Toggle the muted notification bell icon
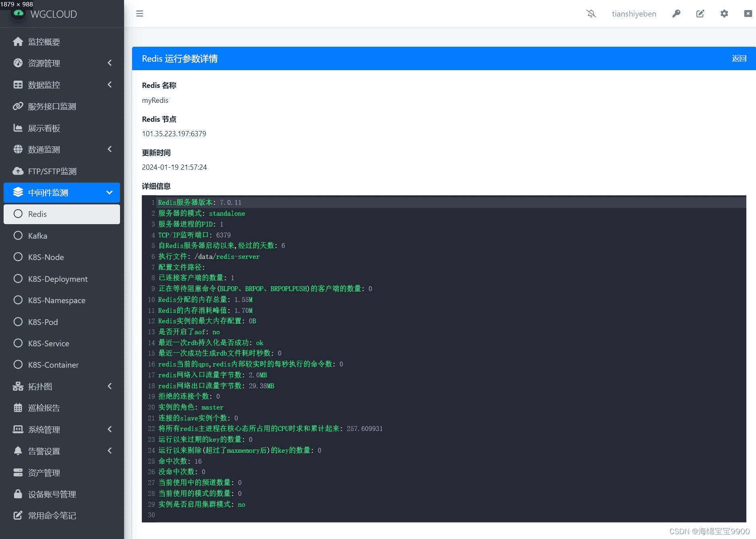Viewport: 756px width, 539px height. [591, 13]
